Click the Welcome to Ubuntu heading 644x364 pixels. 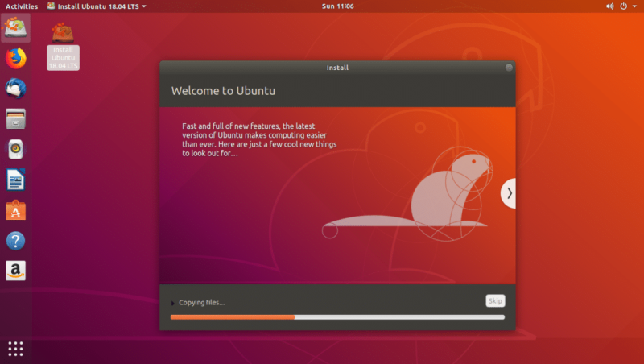pyautogui.click(x=223, y=91)
